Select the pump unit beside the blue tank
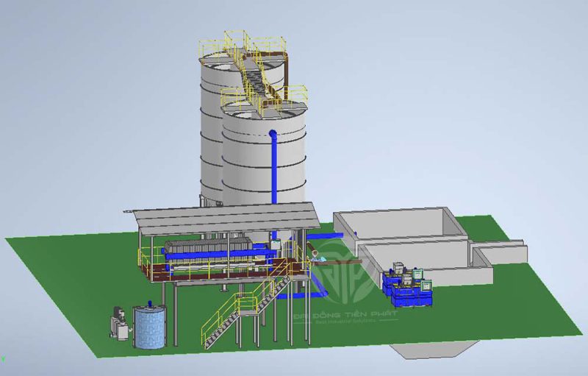Image resolution: width=588 pixels, height=376 pixels. (x=119, y=324)
